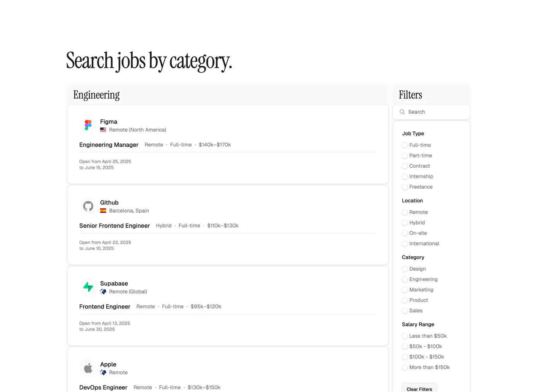Click the US flag beside Remote (North America)

pos(103,130)
